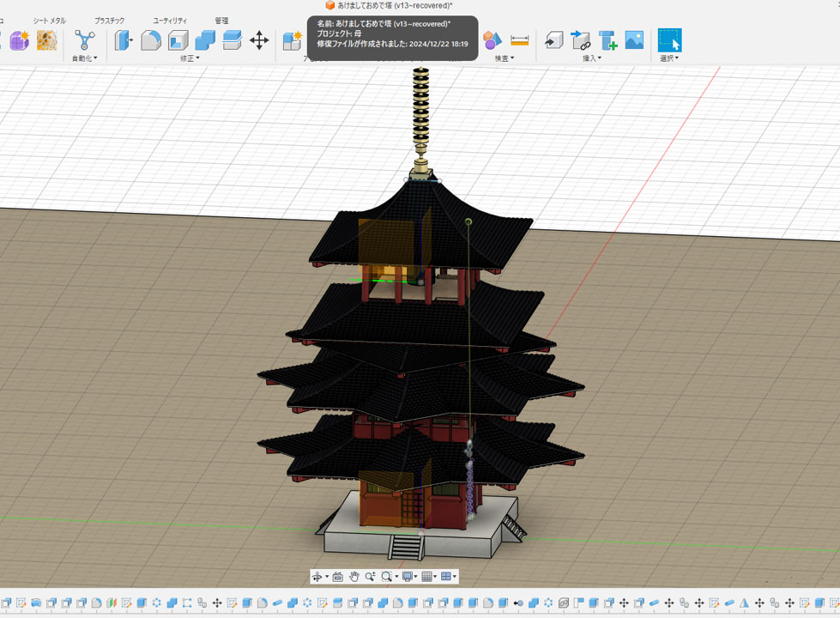Open the 選択 dropdown menu

pos(668,58)
